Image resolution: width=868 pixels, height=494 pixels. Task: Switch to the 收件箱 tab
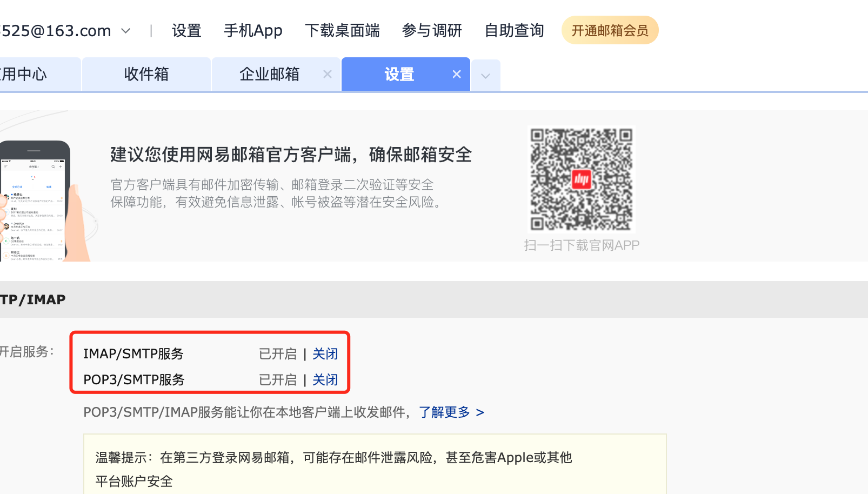(146, 74)
